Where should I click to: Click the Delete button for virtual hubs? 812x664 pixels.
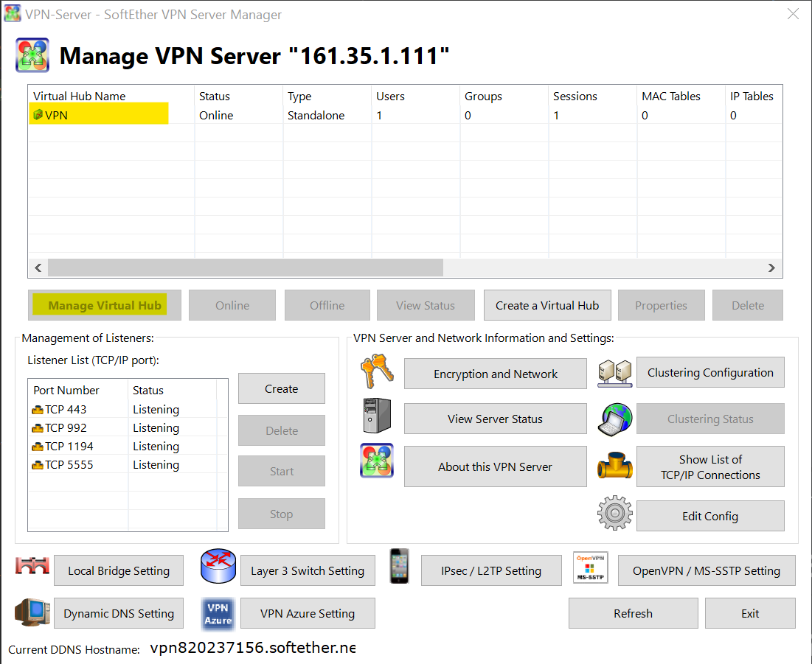tap(748, 305)
